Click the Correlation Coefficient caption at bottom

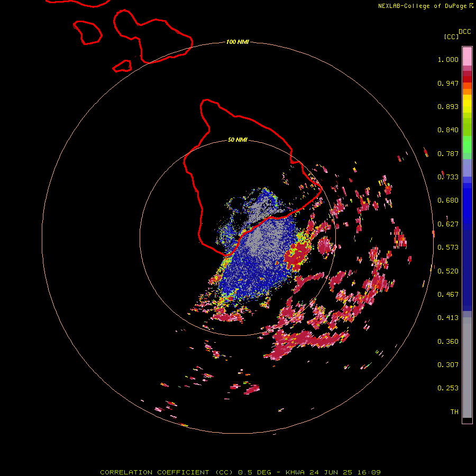pos(240,472)
